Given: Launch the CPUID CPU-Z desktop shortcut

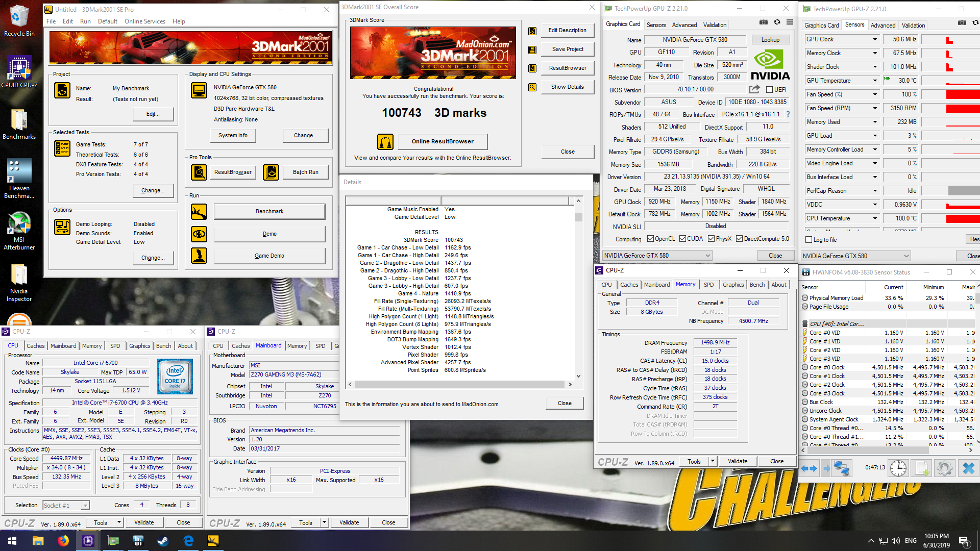Looking at the screenshot, I should [19, 71].
